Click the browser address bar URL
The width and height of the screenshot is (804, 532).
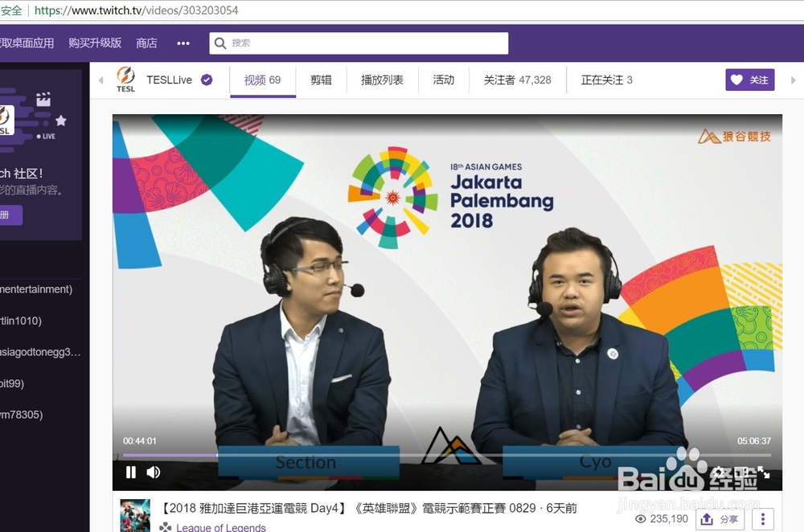137,10
